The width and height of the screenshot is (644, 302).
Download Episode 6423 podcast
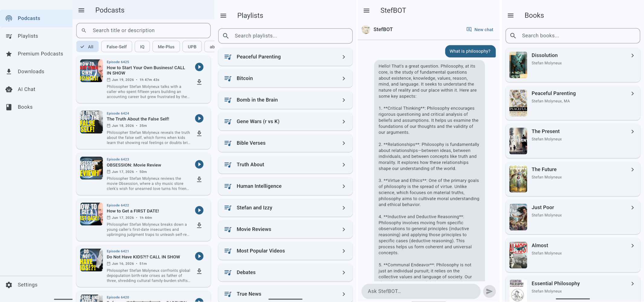[x=199, y=179]
